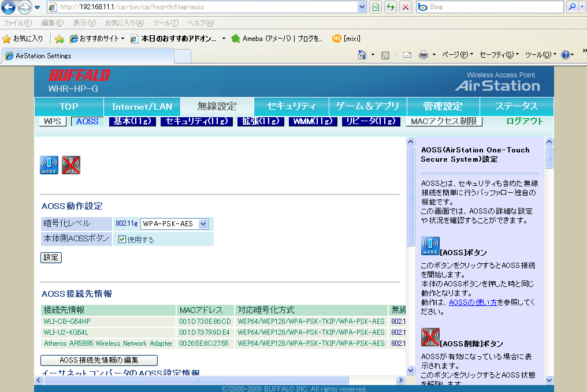Open the 表示(V) menu
This screenshot has width=587, height=392.
pos(84,23)
